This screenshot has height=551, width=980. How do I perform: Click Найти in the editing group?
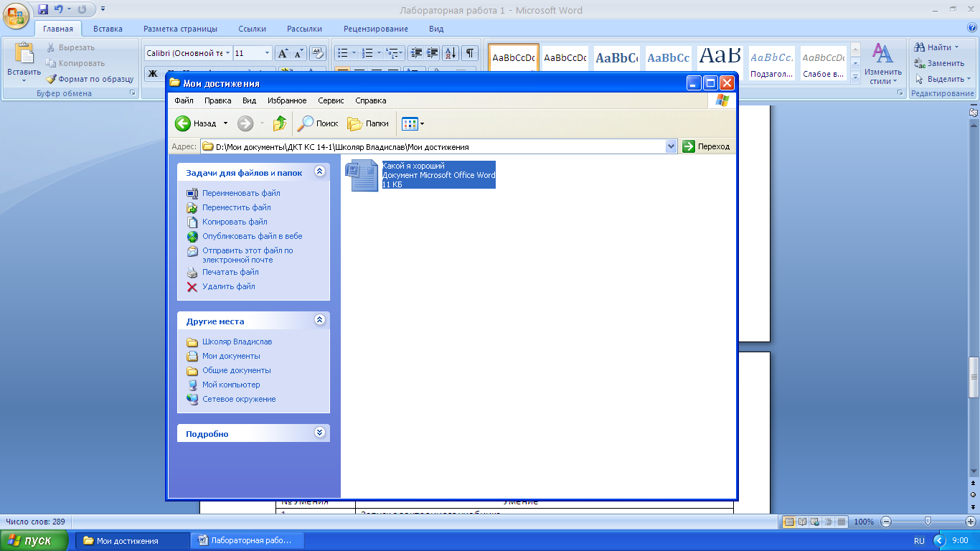tap(937, 47)
